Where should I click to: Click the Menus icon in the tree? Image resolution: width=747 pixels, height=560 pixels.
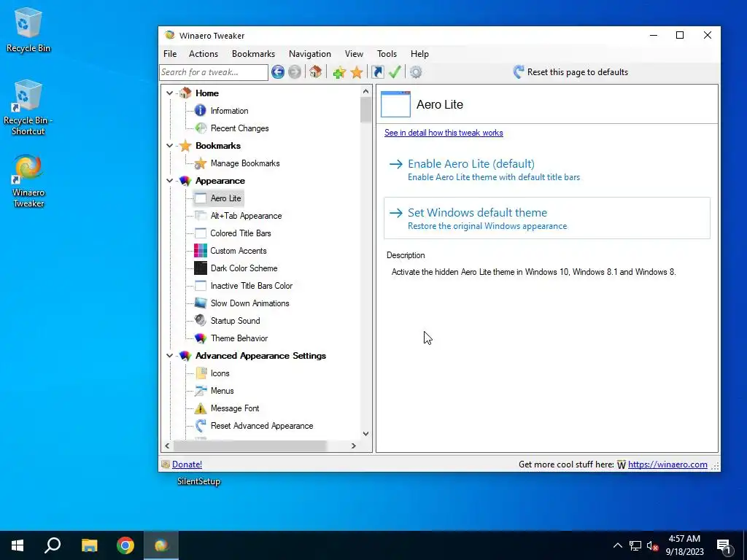pyautogui.click(x=201, y=391)
